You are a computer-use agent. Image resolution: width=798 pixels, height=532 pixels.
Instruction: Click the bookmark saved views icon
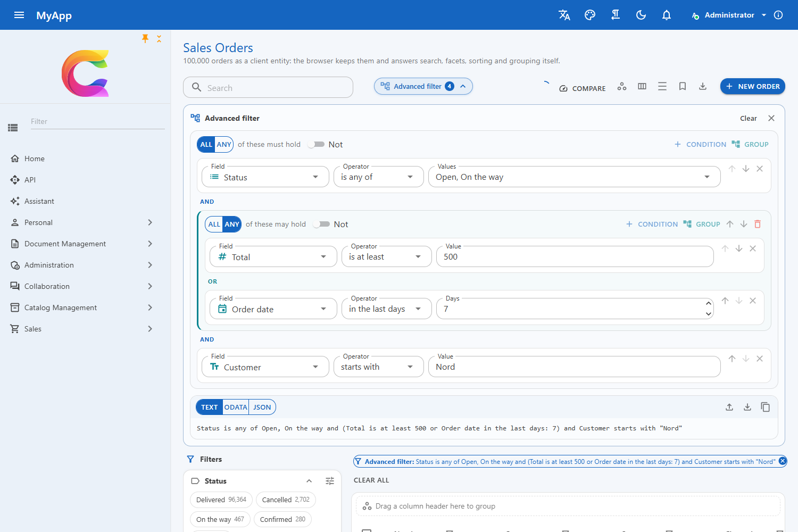[683, 86]
